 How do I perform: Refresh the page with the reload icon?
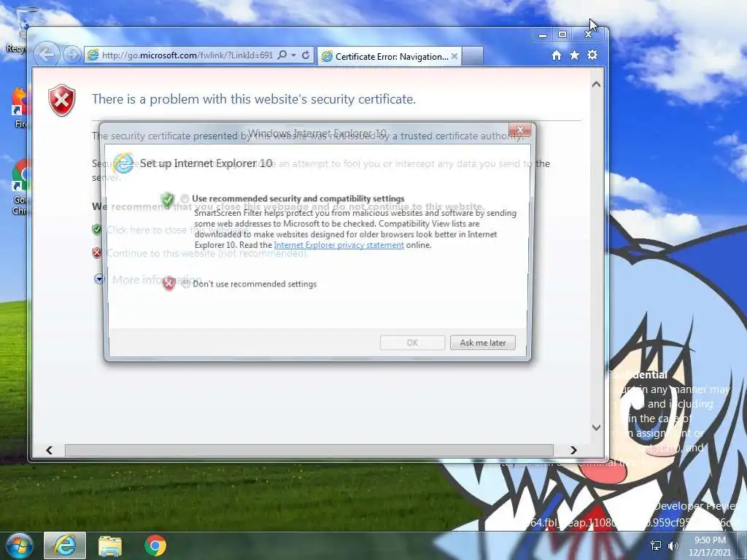click(306, 55)
